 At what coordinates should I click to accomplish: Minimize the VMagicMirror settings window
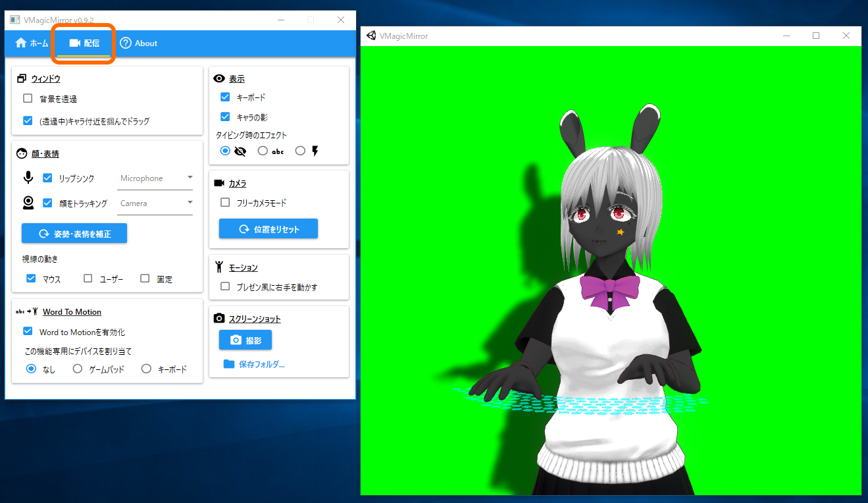tap(281, 20)
